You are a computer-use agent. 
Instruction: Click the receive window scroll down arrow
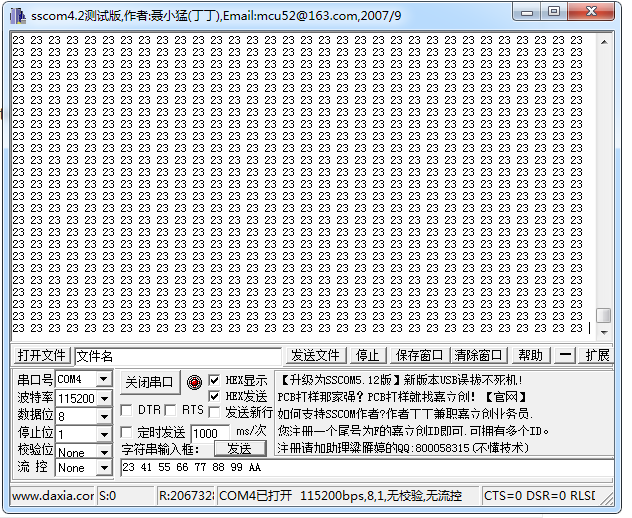604,333
